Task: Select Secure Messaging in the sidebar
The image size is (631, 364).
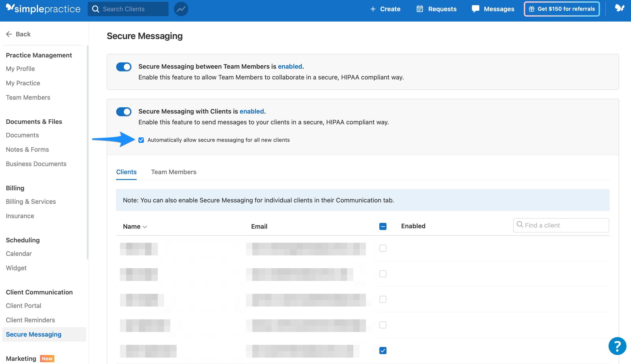Action: (x=33, y=334)
